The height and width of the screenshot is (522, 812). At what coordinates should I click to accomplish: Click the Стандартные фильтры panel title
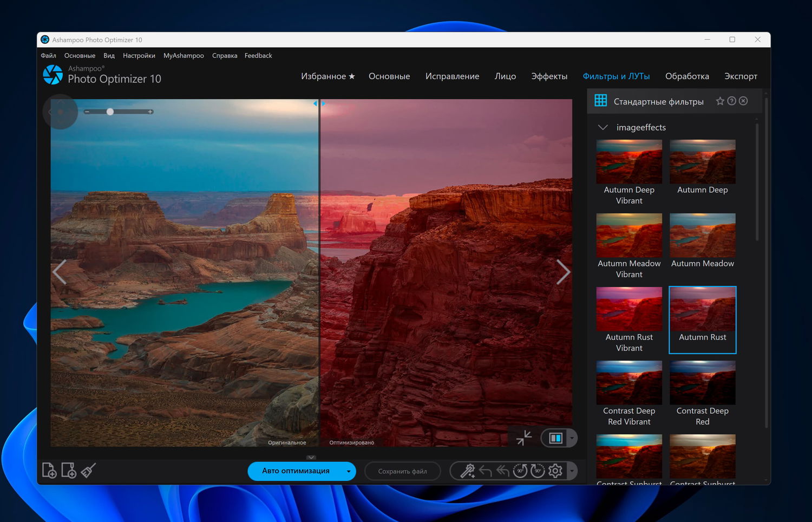click(659, 101)
